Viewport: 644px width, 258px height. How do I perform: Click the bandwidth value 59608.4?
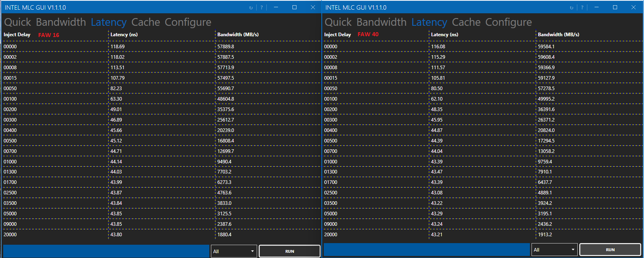click(546, 57)
